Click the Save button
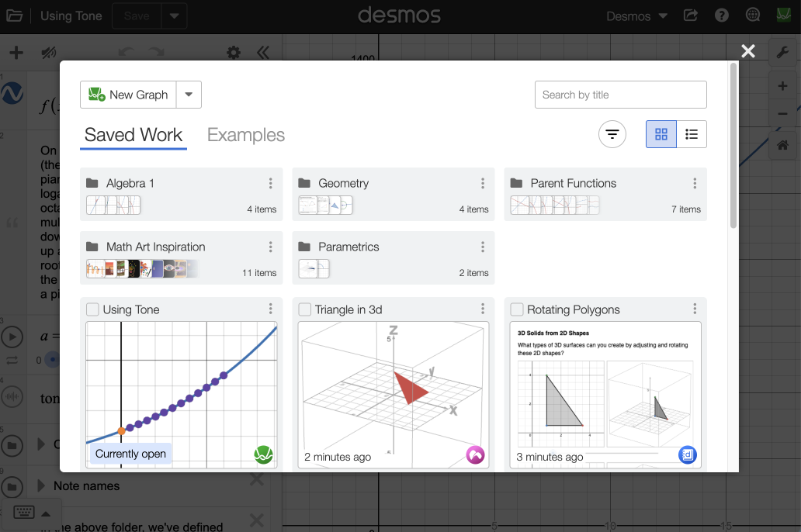801x532 pixels. pos(137,16)
